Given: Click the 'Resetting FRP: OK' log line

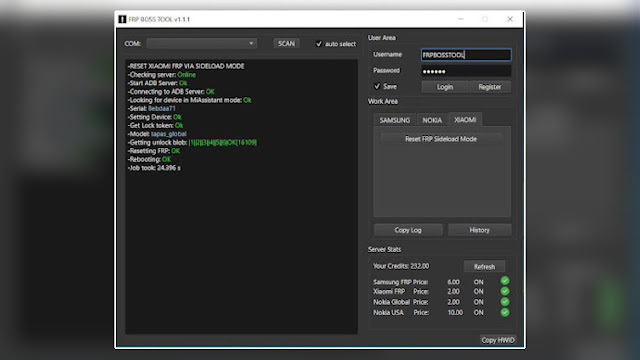Looking at the screenshot, I should point(154,151).
